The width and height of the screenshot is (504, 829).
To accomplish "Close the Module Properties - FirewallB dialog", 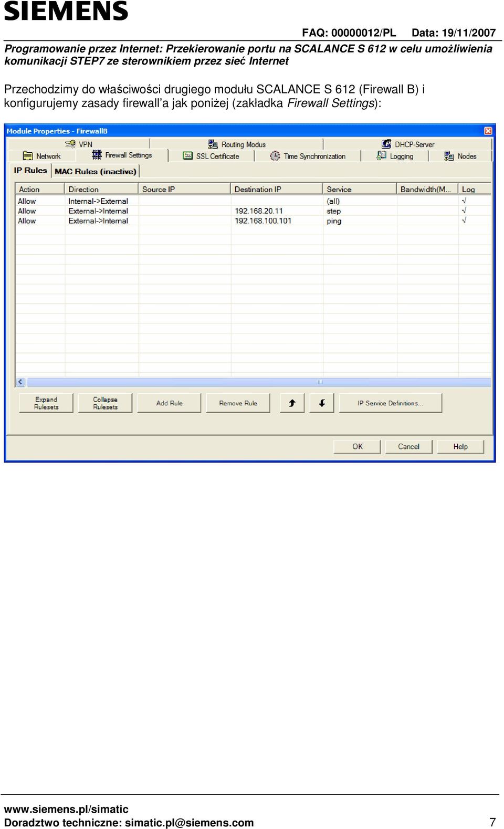I will 488,131.
